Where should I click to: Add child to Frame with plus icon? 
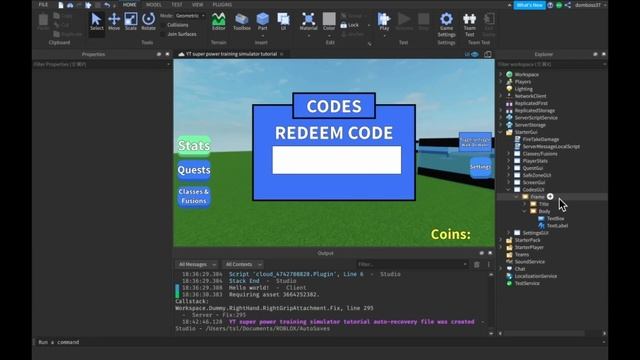pos(550,197)
